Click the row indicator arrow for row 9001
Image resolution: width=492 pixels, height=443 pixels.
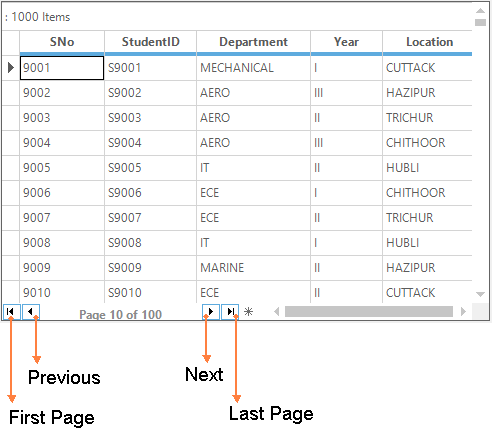pos(11,68)
